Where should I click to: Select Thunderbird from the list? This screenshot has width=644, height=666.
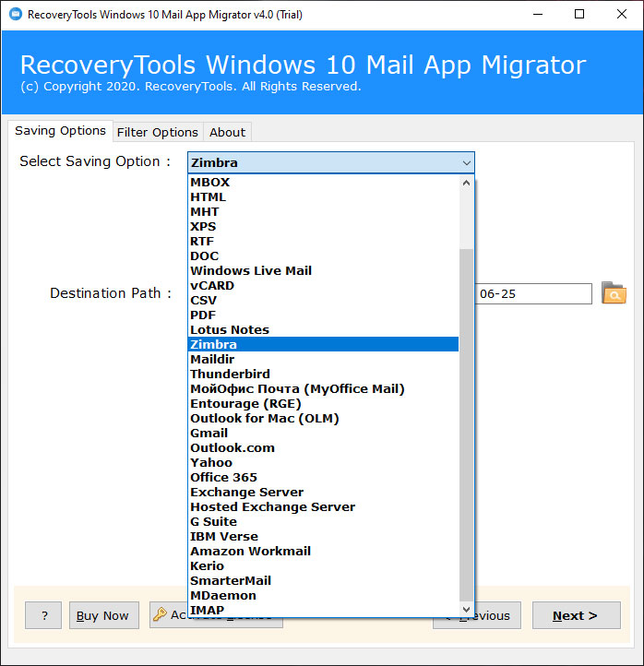323,374
